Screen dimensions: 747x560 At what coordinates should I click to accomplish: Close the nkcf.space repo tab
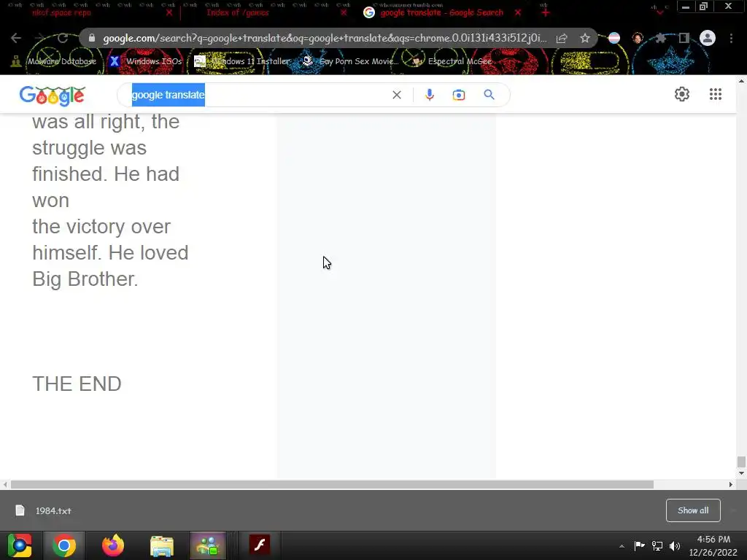point(169,12)
